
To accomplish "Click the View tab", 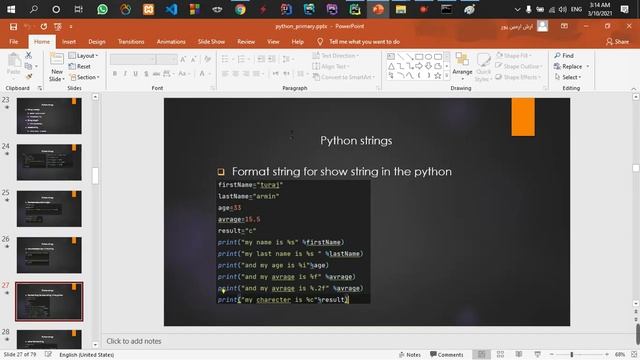I will point(273,42).
